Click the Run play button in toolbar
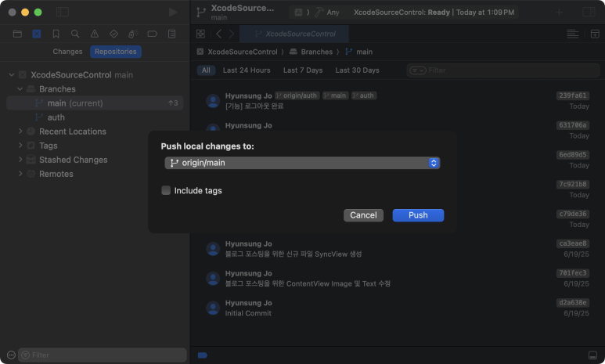This screenshot has height=364, width=605. [x=173, y=12]
